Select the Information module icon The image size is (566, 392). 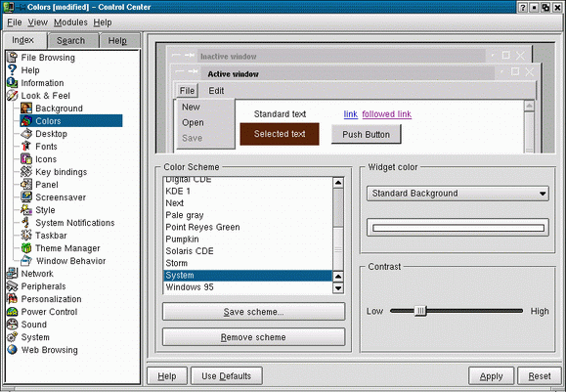[x=13, y=83]
